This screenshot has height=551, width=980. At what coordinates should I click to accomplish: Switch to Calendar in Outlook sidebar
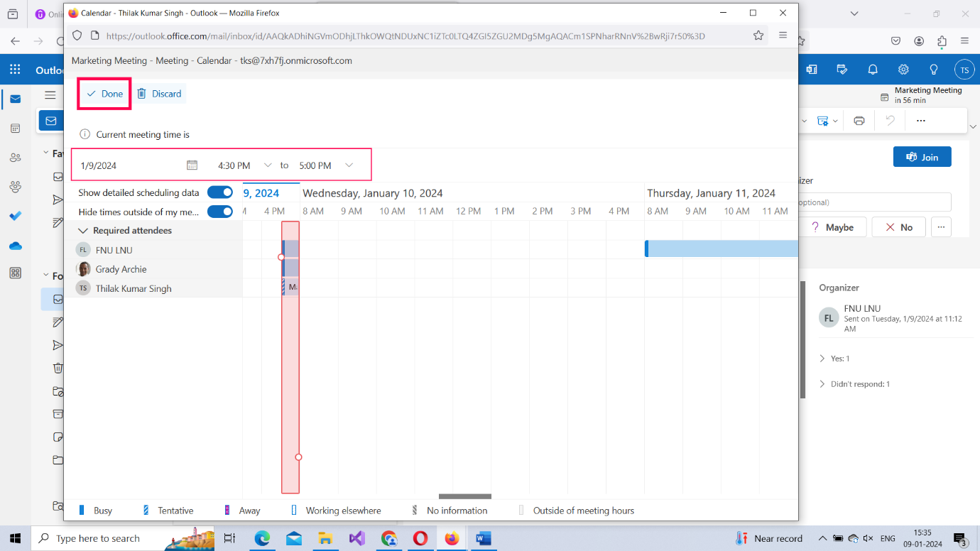pos(15,129)
